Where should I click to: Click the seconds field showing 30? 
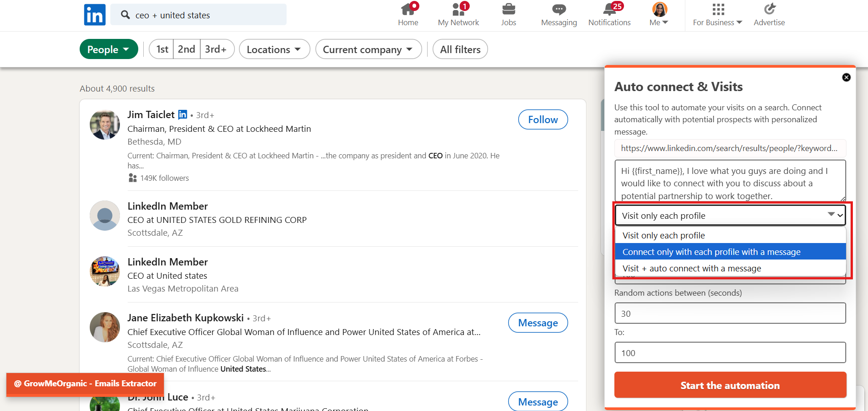tap(730, 314)
